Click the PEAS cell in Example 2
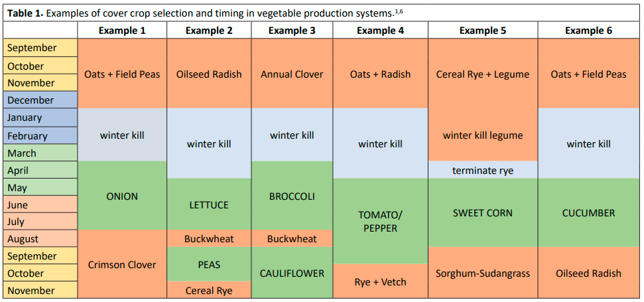 tap(209, 264)
